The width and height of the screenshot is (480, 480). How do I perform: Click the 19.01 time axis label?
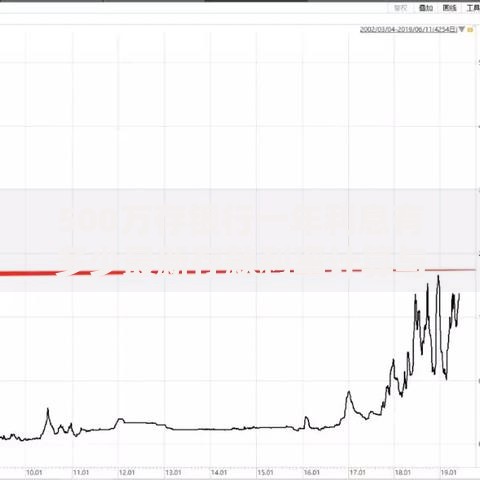(x=449, y=472)
